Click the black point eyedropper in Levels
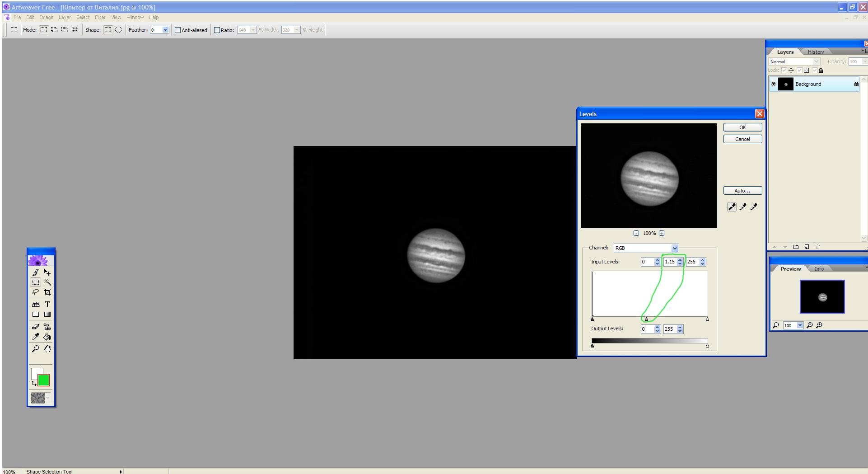Image resolution: width=868 pixels, height=474 pixels. (x=732, y=207)
